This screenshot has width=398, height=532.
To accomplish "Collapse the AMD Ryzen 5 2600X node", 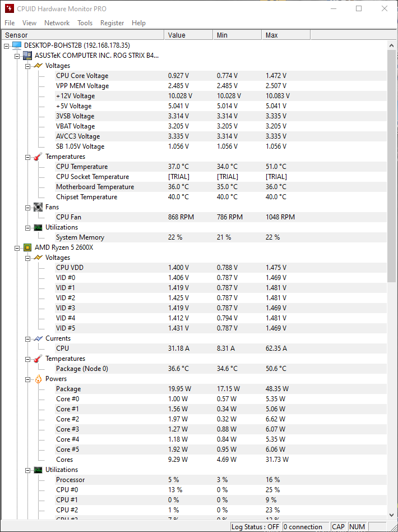I will (x=17, y=247).
